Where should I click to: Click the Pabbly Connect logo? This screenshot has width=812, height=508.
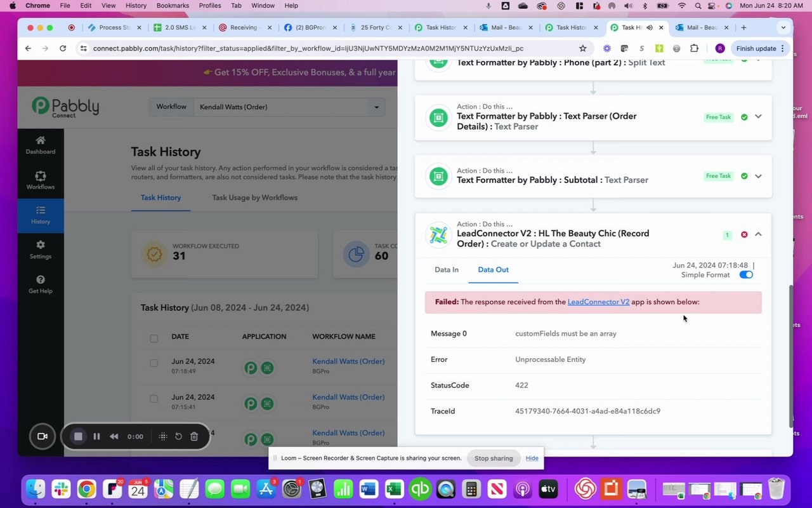[65, 107]
